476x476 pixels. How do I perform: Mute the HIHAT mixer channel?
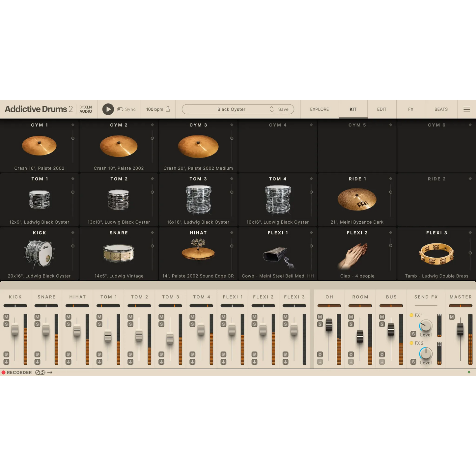tap(68, 317)
